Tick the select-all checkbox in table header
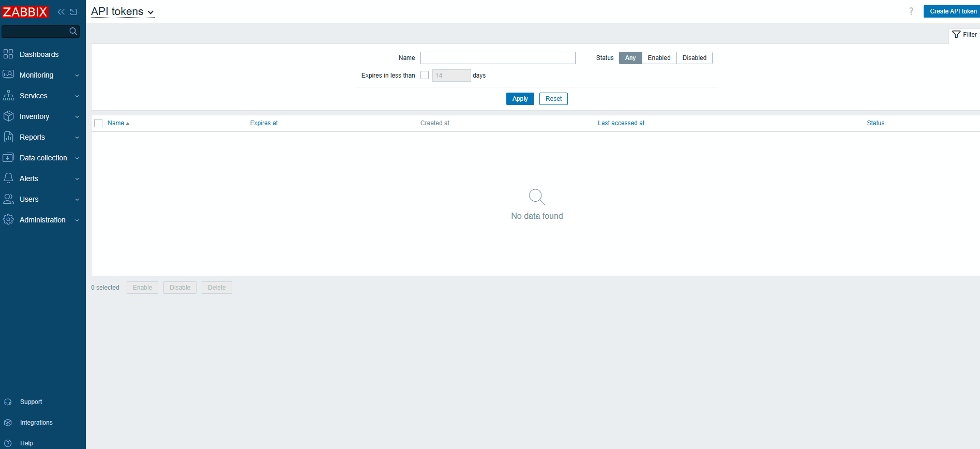Viewport: 980px width, 449px height. coord(98,123)
